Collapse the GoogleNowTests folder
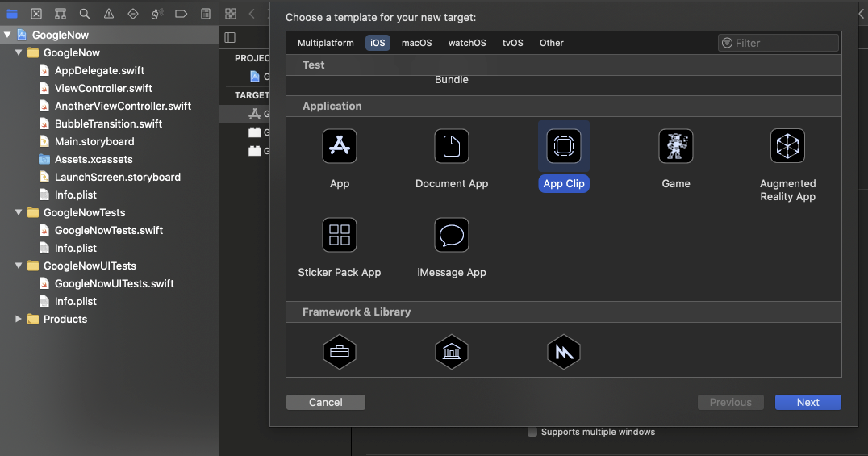The height and width of the screenshot is (456, 868). pos(19,212)
